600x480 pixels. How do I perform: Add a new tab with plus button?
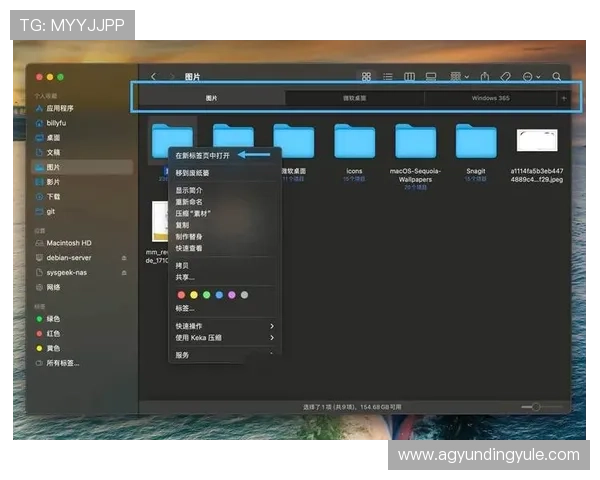pos(564,99)
